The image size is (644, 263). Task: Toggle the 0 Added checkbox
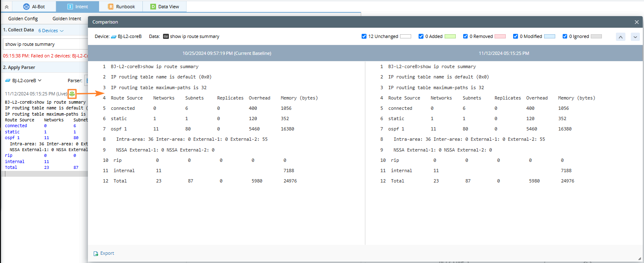(x=421, y=36)
